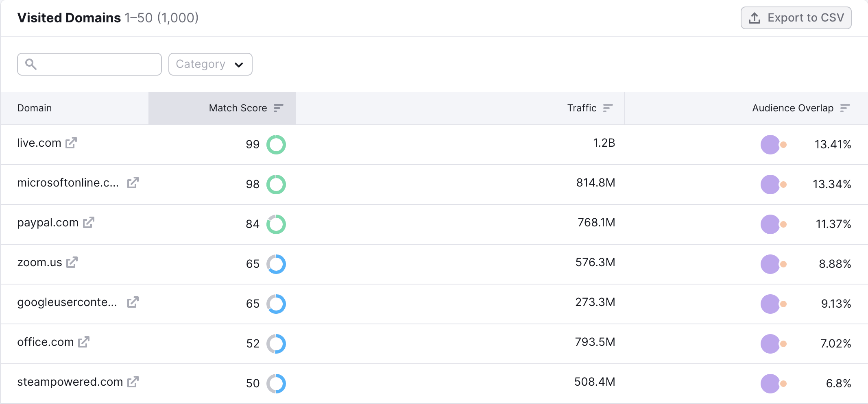The image size is (868, 404).
Task: Click the overlap circles icon for office.com
Action: [x=774, y=344]
